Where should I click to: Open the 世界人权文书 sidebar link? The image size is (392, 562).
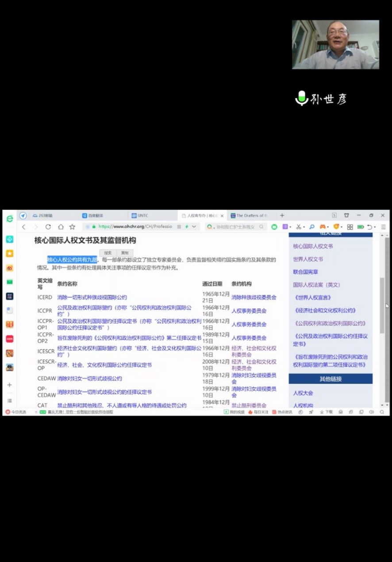point(308,259)
